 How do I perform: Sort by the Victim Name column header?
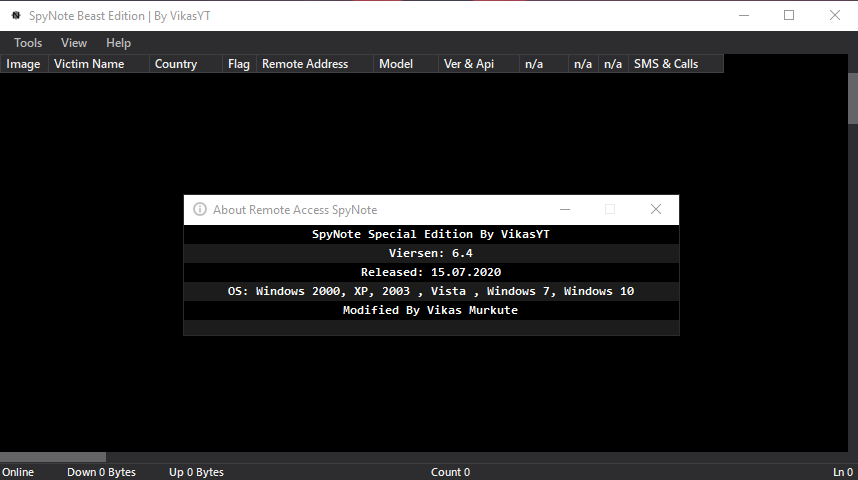[99, 64]
